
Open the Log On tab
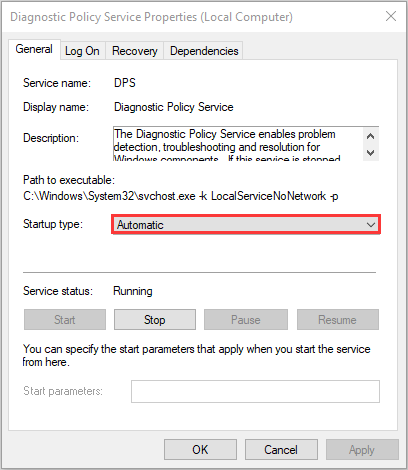coord(82,51)
